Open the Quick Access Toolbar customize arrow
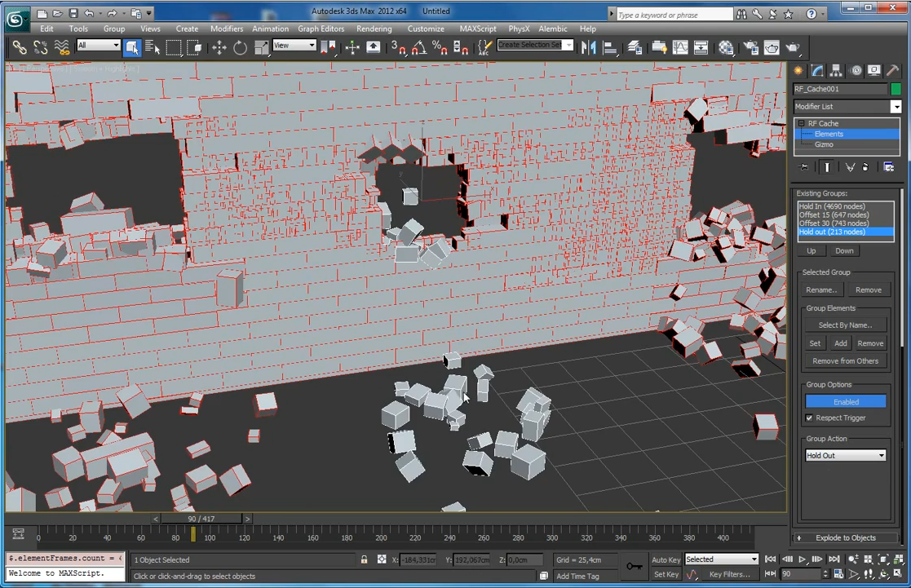Screen dimensions: 911x588 tap(149, 12)
